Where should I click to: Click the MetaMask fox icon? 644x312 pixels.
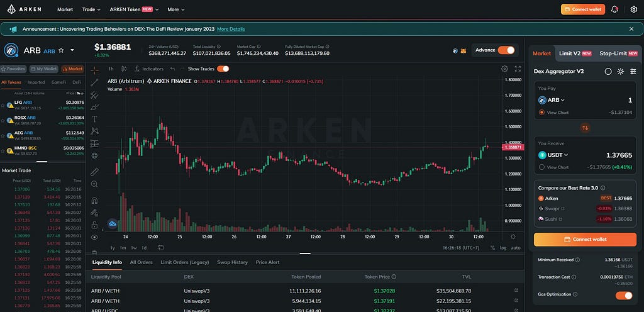pos(464,50)
